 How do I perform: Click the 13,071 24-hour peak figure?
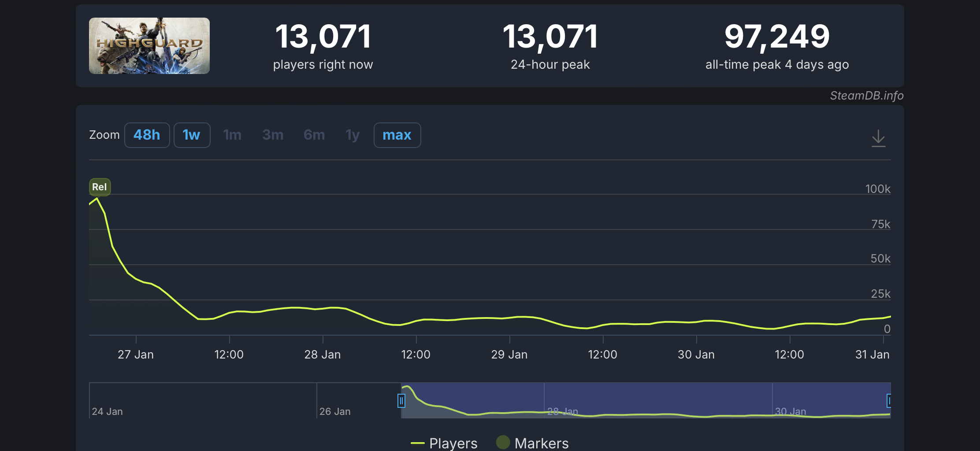tap(550, 36)
